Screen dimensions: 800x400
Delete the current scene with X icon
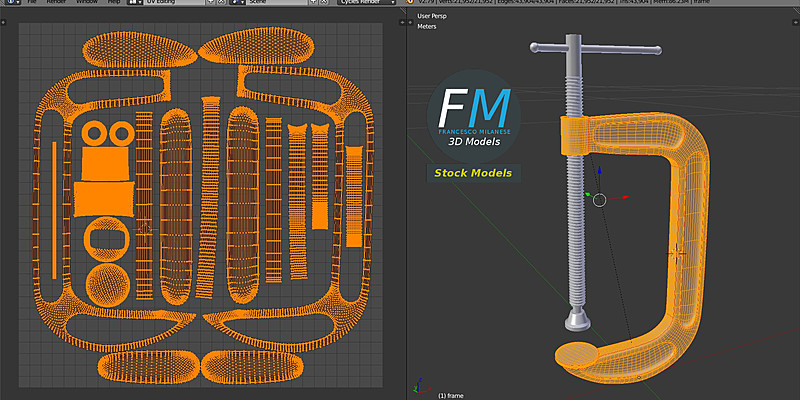coord(324,2)
